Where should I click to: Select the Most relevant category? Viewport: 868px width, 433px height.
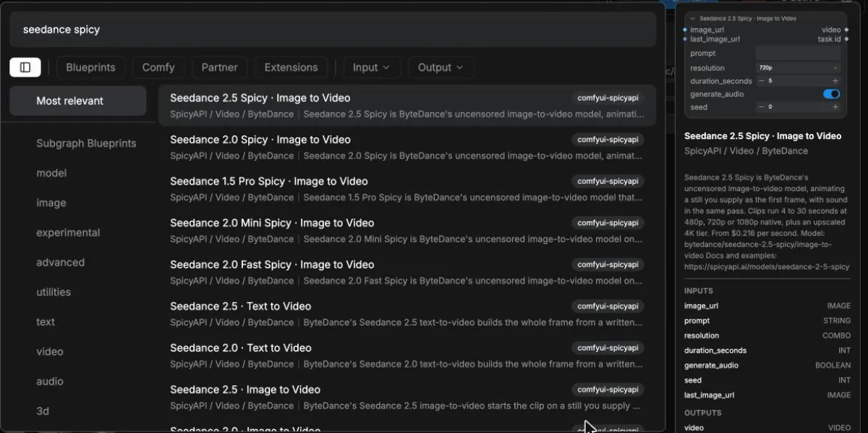pos(78,101)
